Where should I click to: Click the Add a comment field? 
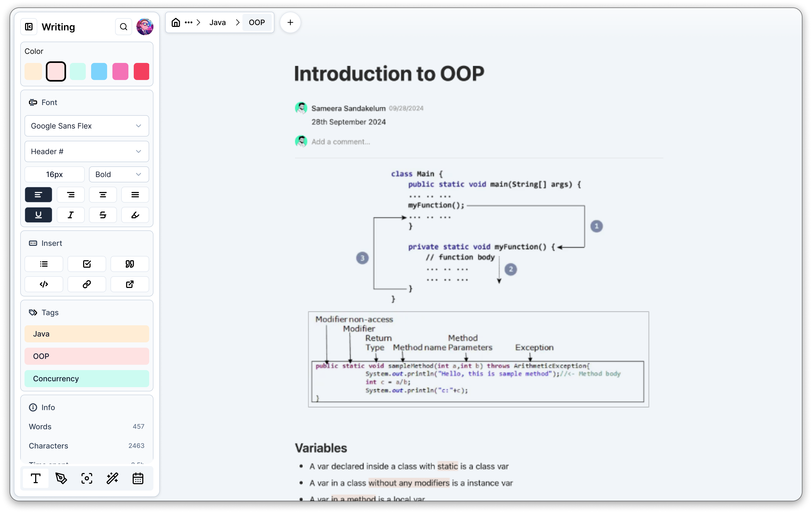[340, 142]
